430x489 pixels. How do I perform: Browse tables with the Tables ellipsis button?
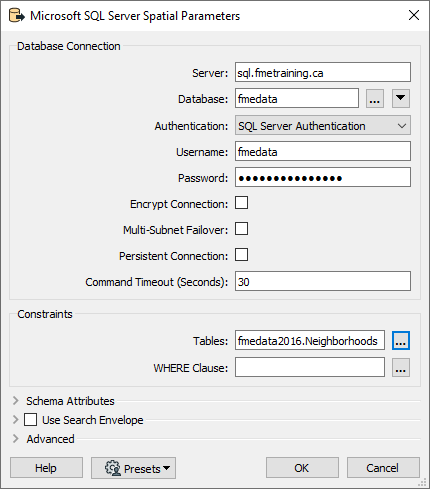click(401, 341)
